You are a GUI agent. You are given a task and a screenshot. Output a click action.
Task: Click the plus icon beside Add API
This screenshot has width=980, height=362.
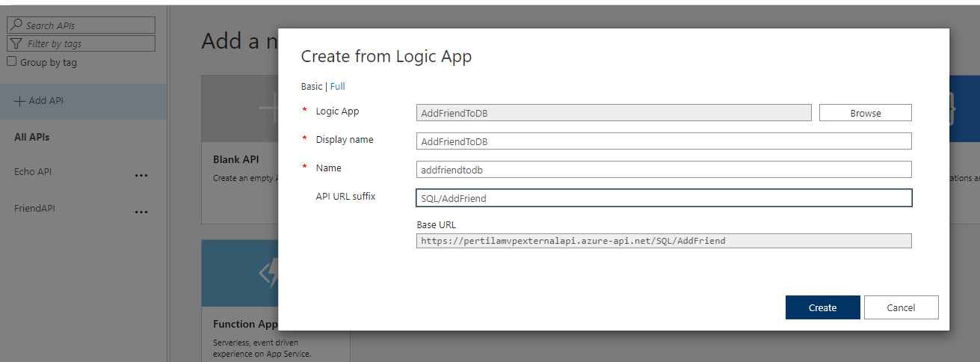[19, 101]
